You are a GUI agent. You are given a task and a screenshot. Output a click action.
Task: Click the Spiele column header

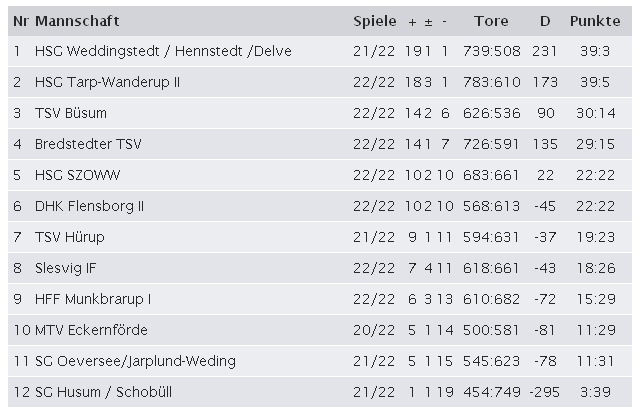point(375,21)
